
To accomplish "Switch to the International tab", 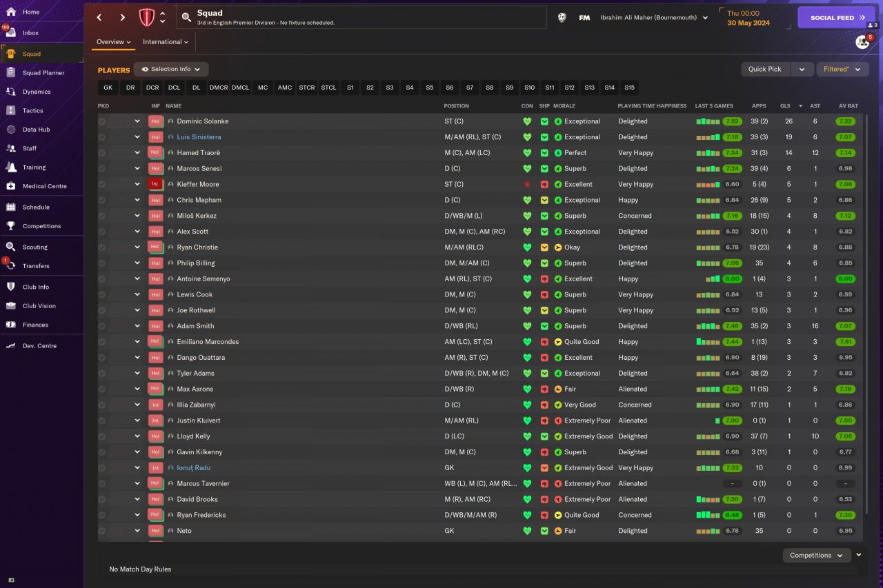I will click(166, 42).
